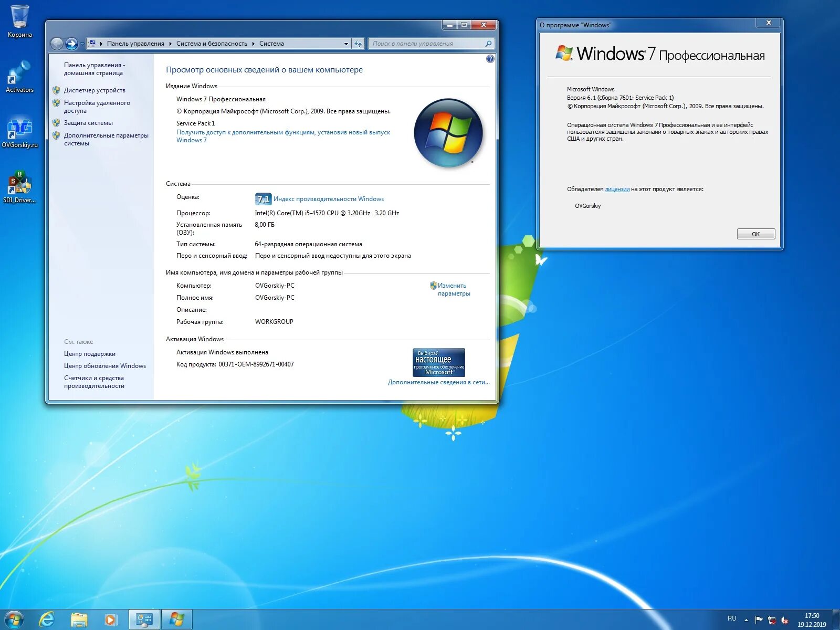Click the muted volume tray icon

[x=784, y=620]
